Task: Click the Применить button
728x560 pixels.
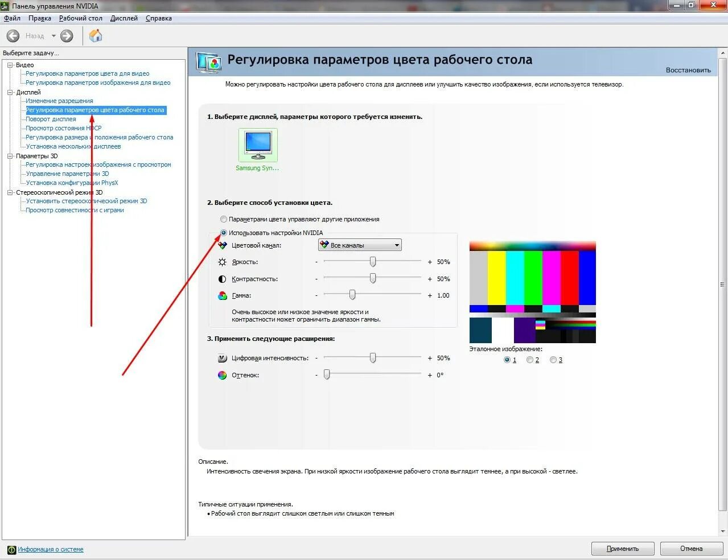Action: coord(623,549)
